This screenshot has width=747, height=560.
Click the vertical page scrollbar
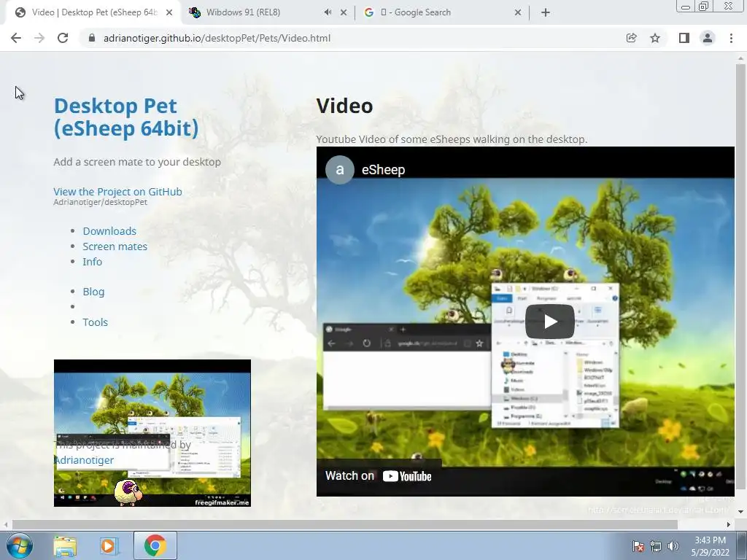[x=740, y=276]
